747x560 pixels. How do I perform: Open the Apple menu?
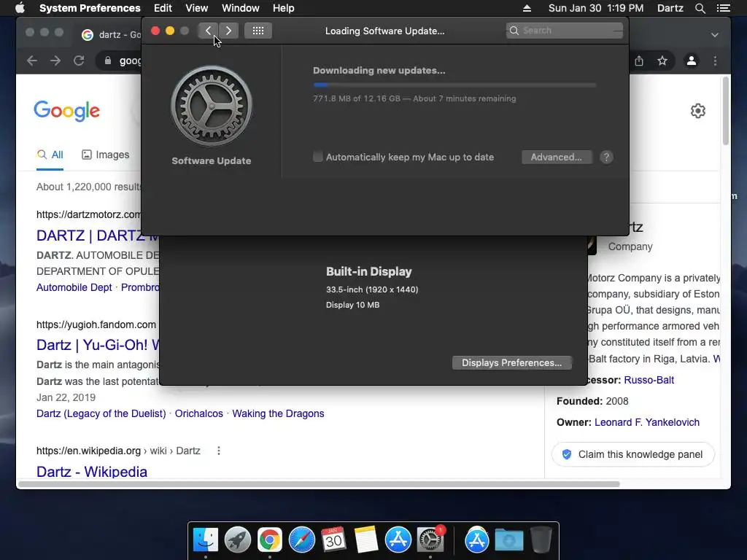20,8
